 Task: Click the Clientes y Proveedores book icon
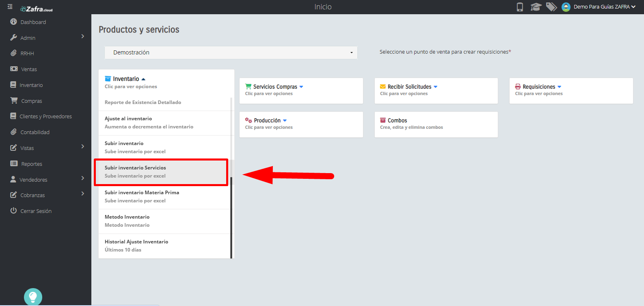point(13,116)
